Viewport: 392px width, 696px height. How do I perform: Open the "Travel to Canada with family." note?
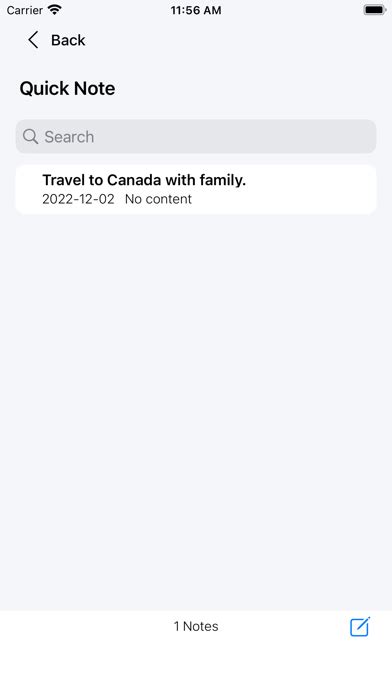(x=196, y=189)
